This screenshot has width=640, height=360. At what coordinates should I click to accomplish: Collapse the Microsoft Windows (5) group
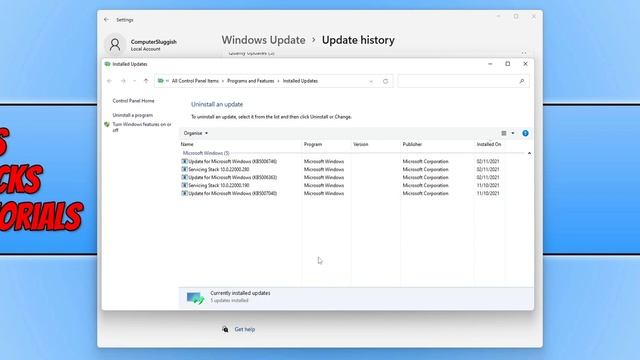tap(529, 153)
